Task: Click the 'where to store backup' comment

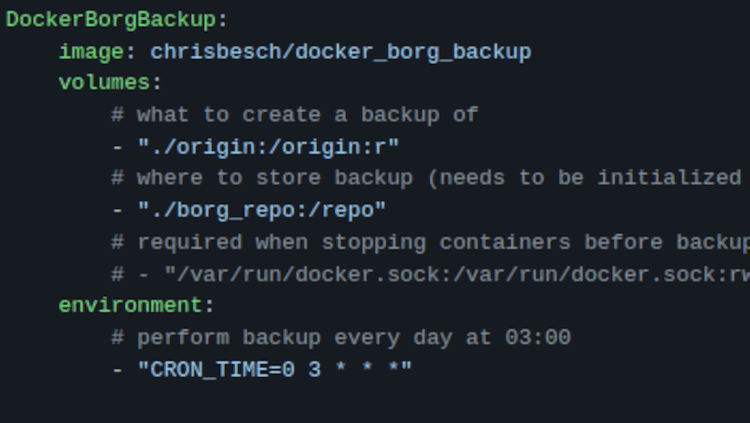Action: (x=430, y=178)
